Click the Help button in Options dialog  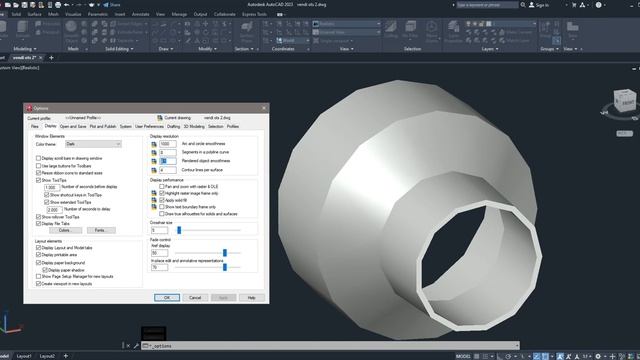tap(251, 298)
